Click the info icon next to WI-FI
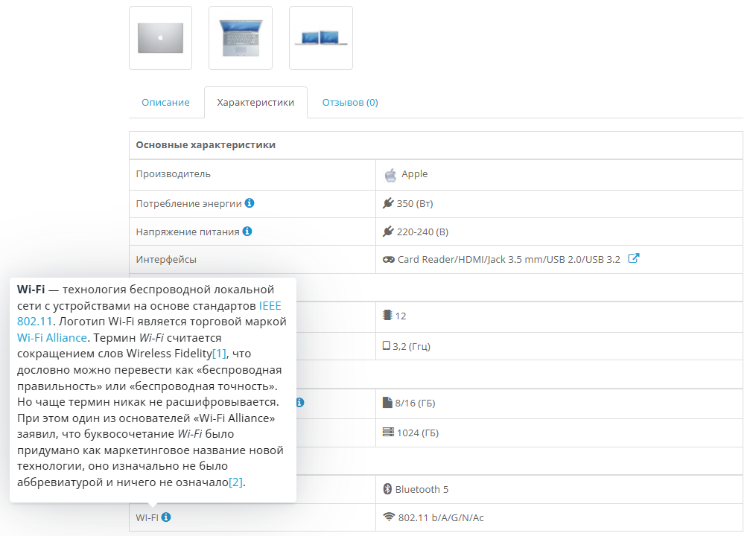The width and height of the screenshot is (756, 536). click(x=166, y=517)
